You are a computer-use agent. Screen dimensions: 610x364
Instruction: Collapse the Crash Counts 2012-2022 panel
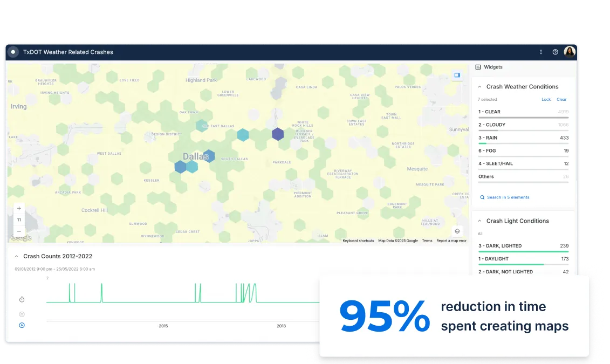[17, 257]
